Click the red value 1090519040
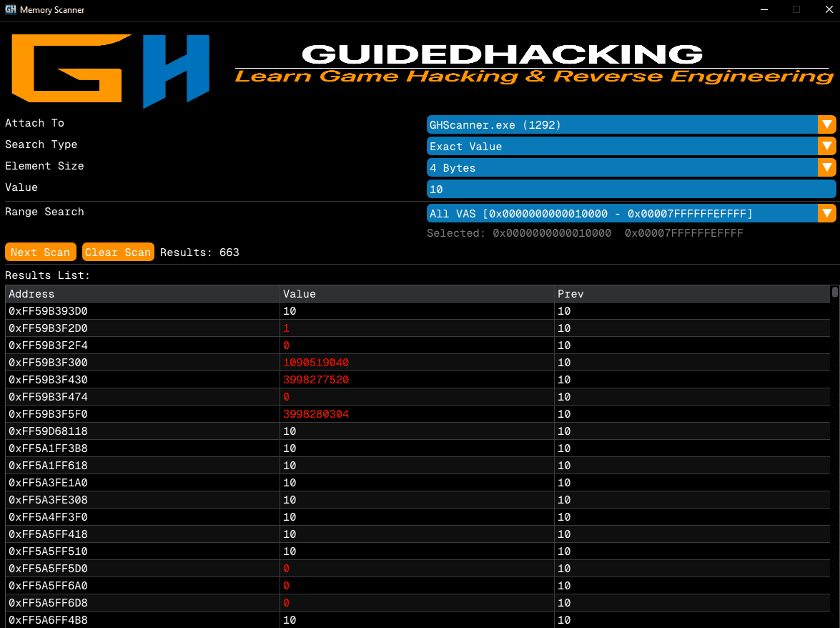This screenshot has height=628, width=840. (316, 362)
